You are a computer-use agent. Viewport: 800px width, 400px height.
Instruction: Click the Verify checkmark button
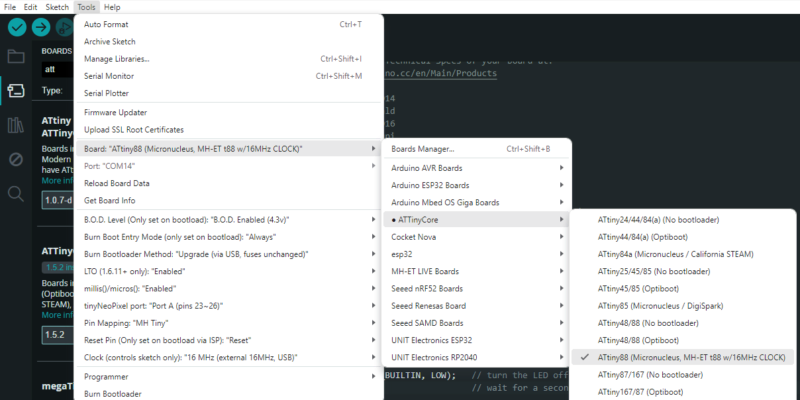point(15,27)
